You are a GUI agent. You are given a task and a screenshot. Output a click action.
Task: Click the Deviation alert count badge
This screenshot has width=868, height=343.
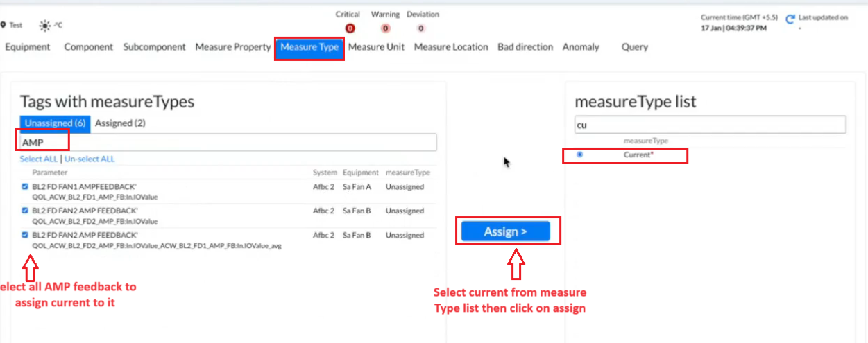[421, 28]
